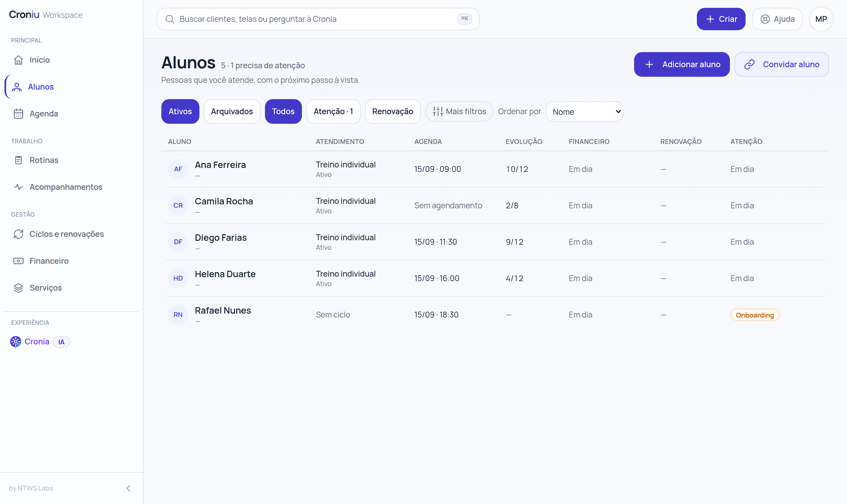Open the Mais filtros button
This screenshot has height=504, width=847.
tap(459, 111)
